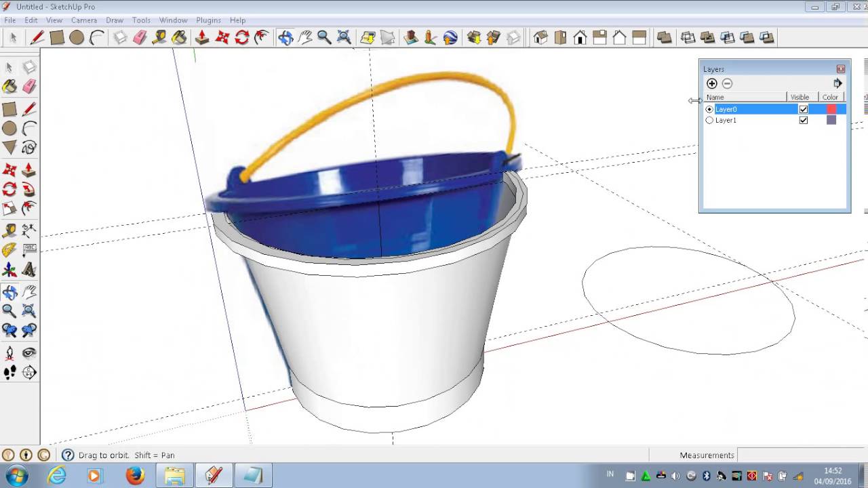This screenshot has width=868, height=488.
Task: Open Windows Explorer folder in taskbar
Action: pyautogui.click(x=174, y=476)
